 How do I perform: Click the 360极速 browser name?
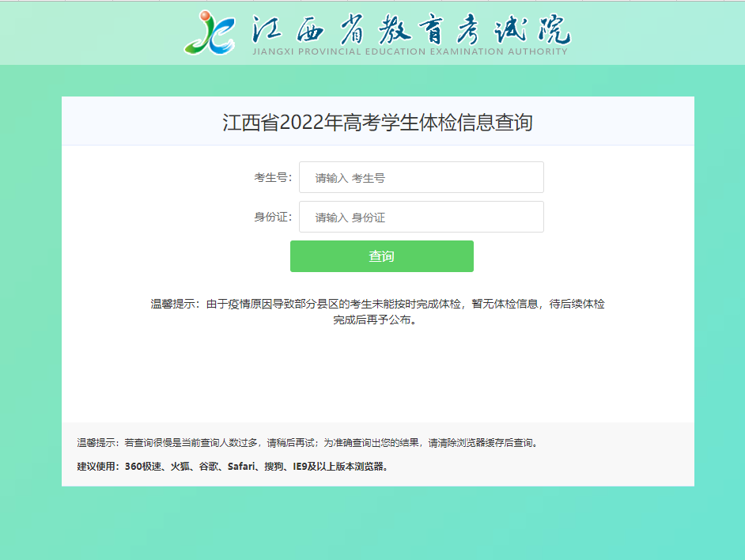click(x=143, y=467)
